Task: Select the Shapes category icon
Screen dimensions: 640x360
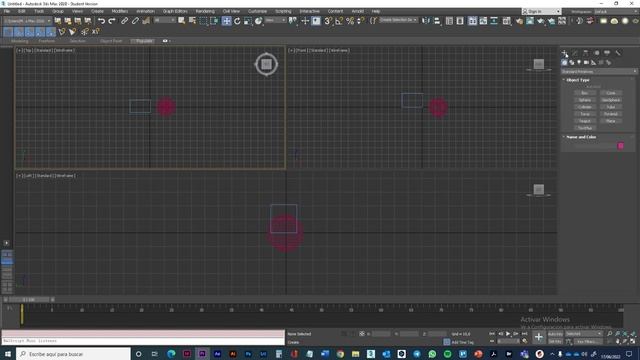Action: [572, 62]
